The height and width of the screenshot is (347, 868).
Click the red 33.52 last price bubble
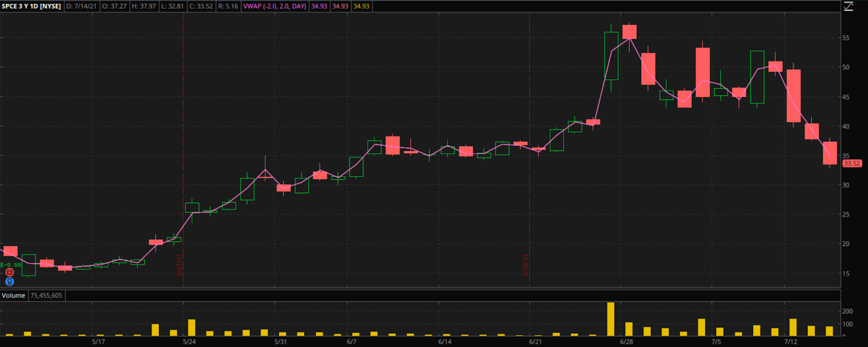pyautogui.click(x=852, y=163)
